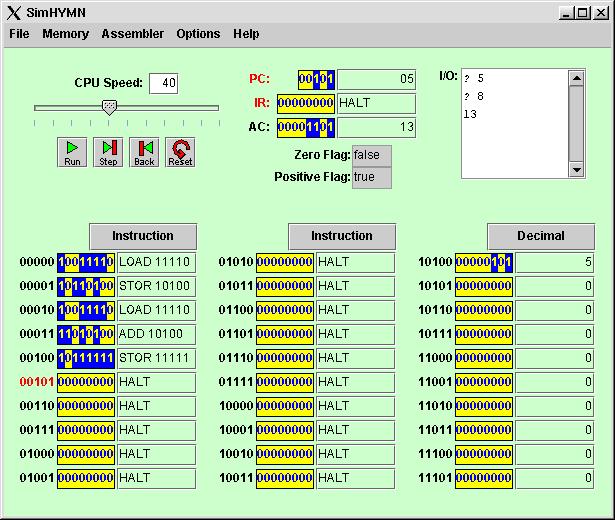Click binary bits at address 00001

[86, 286]
